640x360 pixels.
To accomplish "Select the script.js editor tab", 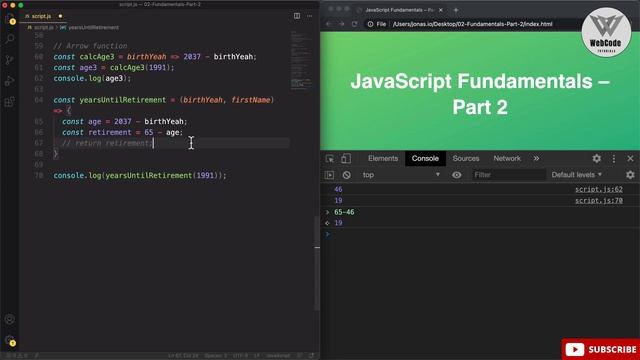I will click(x=42, y=16).
